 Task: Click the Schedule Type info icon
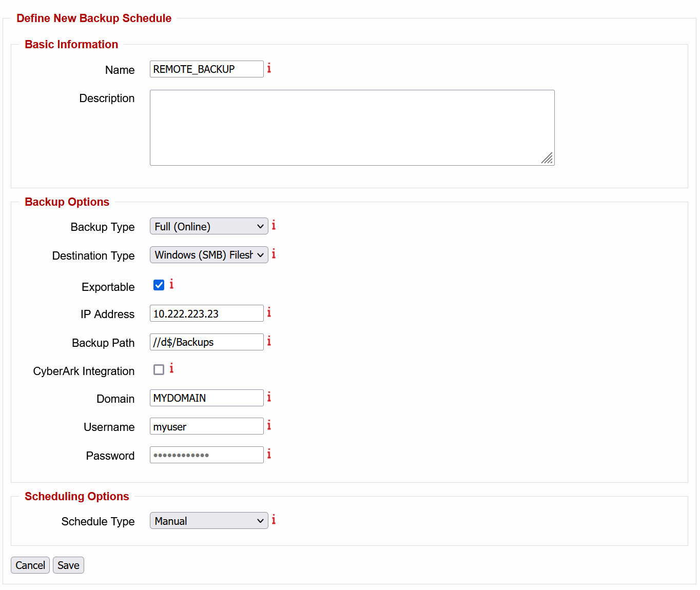pyautogui.click(x=274, y=520)
